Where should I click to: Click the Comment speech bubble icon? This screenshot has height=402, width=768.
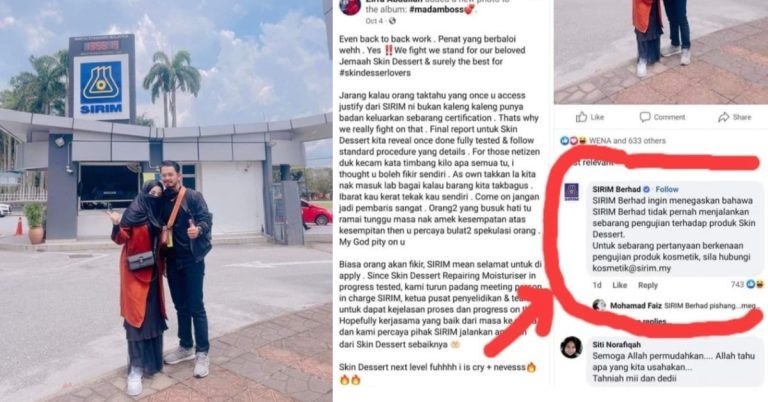[x=645, y=117]
